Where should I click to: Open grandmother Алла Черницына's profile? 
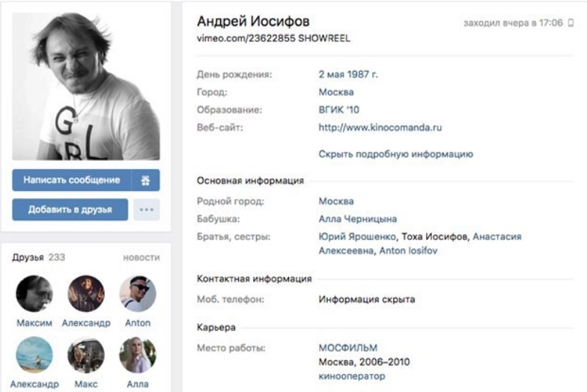(x=358, y=218)
